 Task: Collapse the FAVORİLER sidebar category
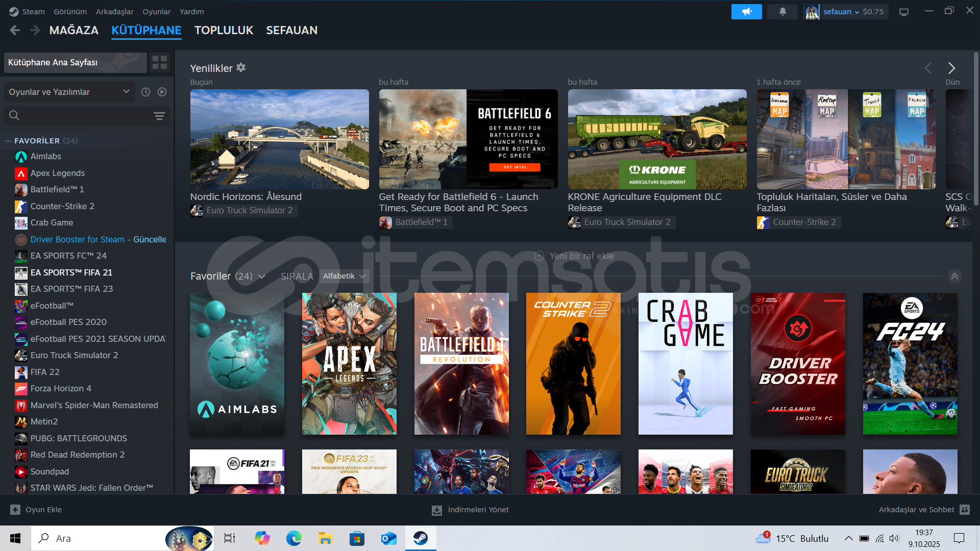9,140
